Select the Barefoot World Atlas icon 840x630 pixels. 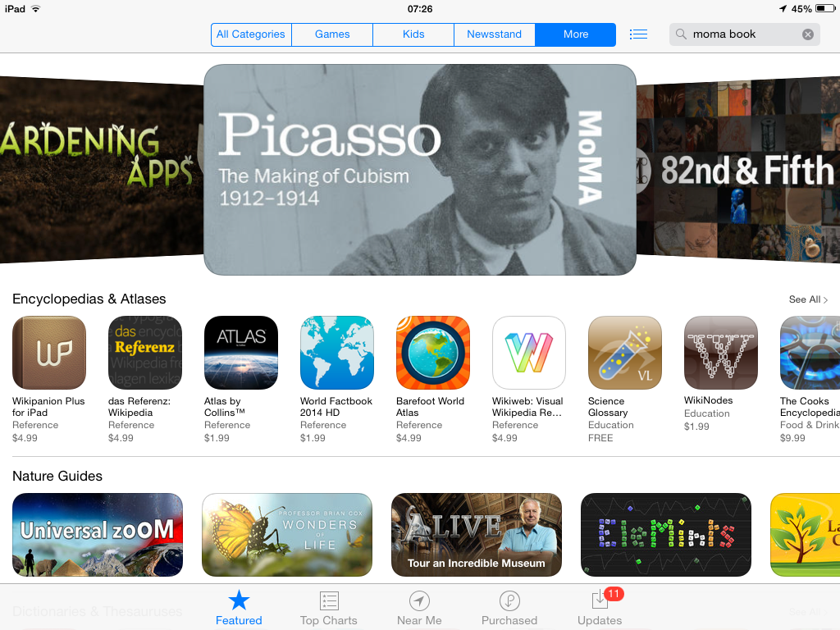coord(433,353)
